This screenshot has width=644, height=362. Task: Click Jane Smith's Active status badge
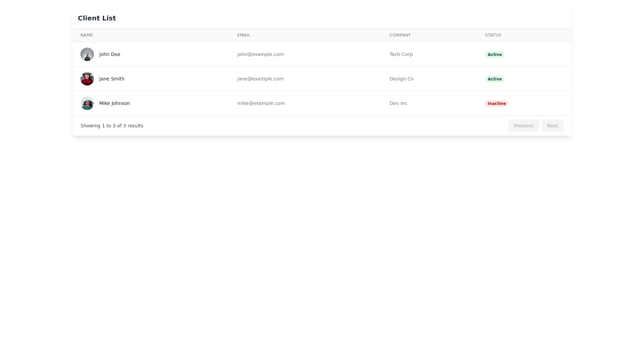click(x=495, y=79)
